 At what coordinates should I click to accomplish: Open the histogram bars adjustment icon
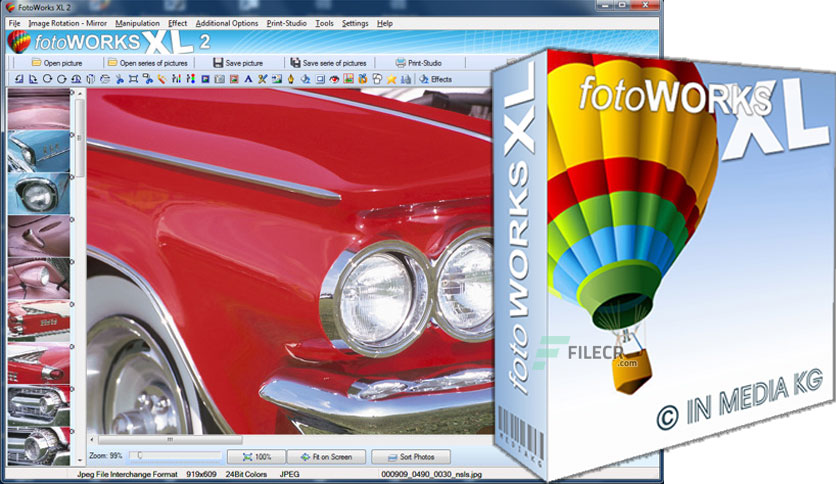176,79
